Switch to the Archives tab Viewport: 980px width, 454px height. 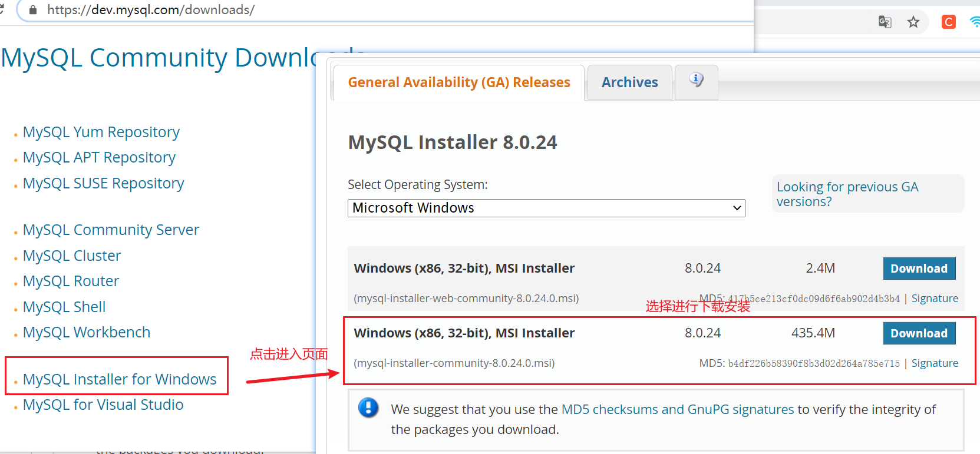(630, 82)
